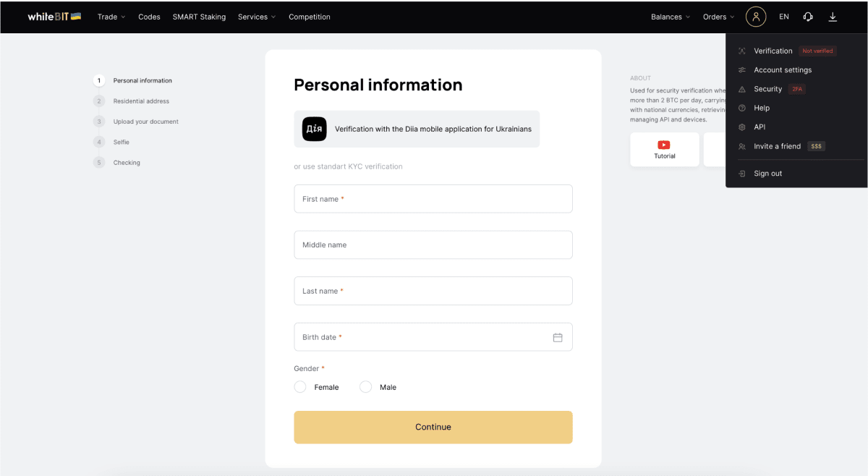868x476 pixels.
Task: Expand the Orders dropdown
Action: click(x=719, y=17)
